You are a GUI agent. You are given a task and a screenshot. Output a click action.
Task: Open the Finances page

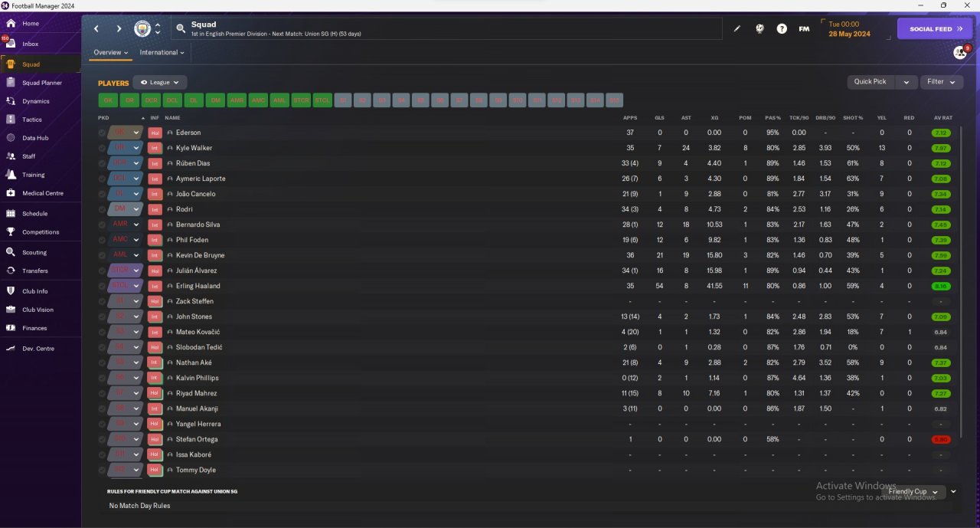34,328
